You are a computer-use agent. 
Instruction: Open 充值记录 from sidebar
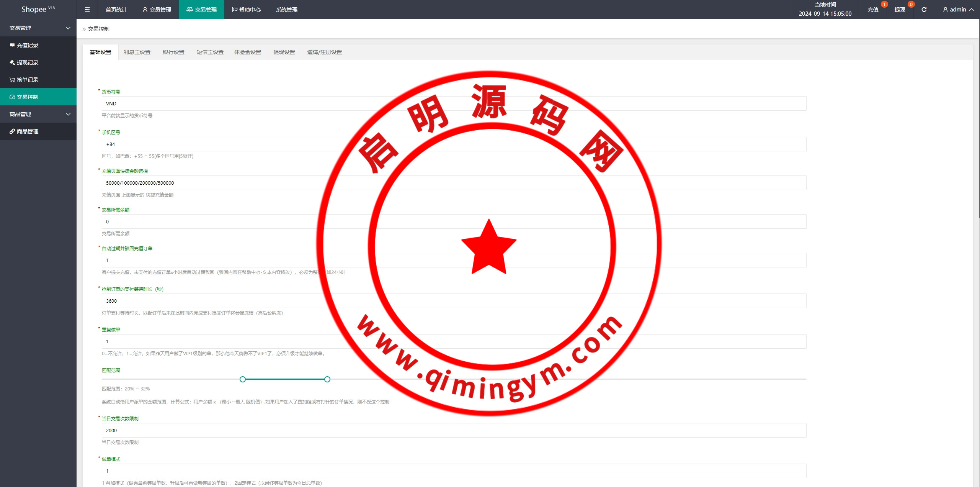pos(27,45)
